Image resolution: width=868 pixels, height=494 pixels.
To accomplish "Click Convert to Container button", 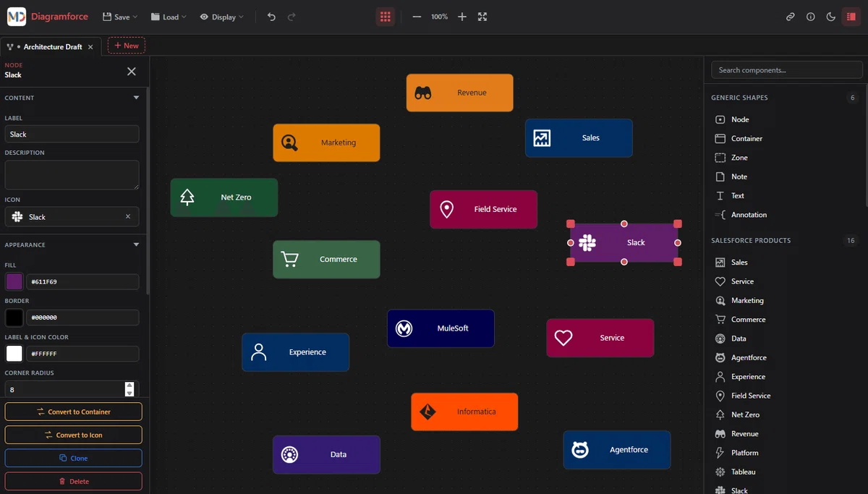I will [74, 412].
